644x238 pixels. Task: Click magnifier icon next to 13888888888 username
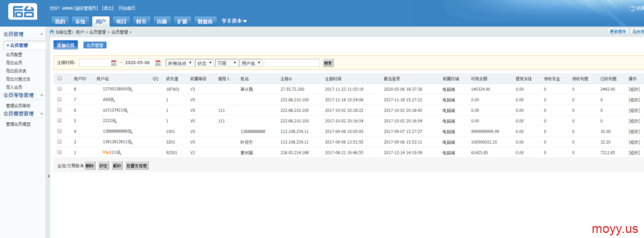point(130,131)
